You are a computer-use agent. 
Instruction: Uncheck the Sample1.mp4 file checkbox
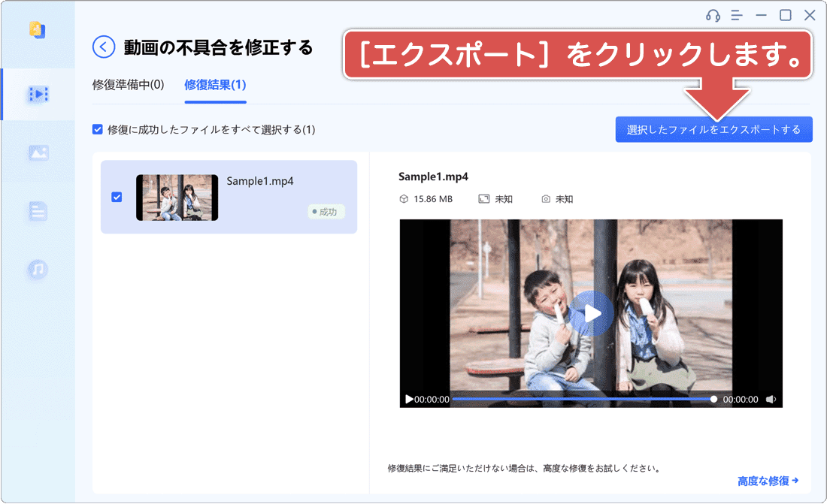pos(117,198)
